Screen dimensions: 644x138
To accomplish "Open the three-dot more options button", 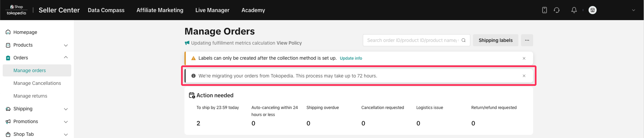I will [527, 40].
